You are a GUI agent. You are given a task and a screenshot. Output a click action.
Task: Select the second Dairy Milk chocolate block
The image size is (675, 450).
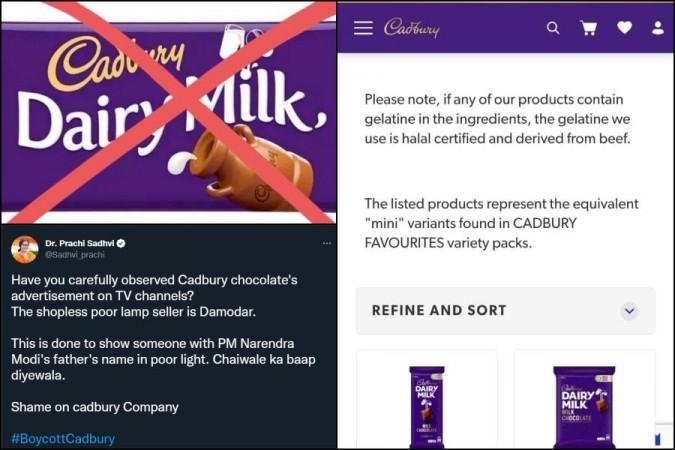tap(584, 407)
